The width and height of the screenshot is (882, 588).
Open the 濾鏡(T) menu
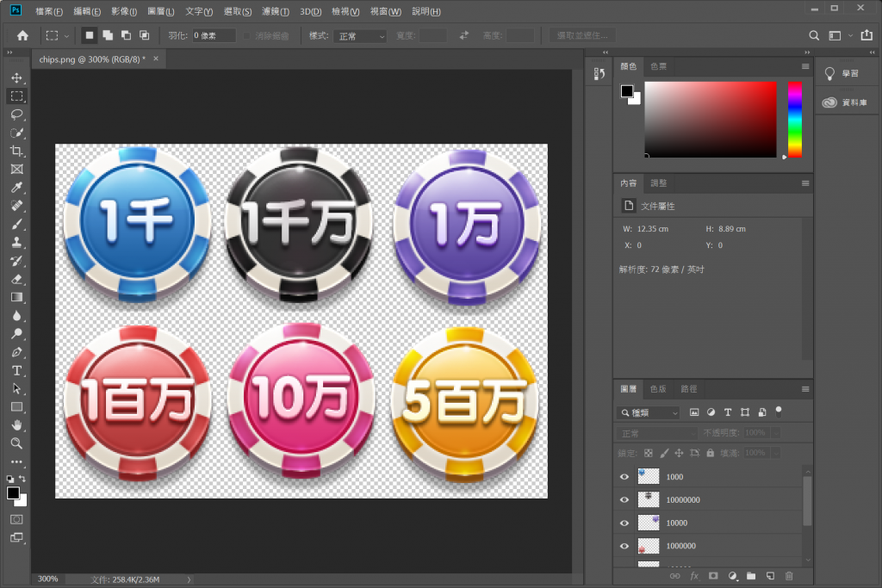point(276,11)
